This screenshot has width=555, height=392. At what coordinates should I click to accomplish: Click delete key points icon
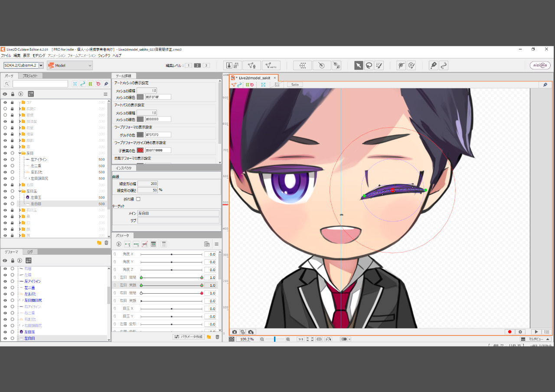[x=145, y=244]
